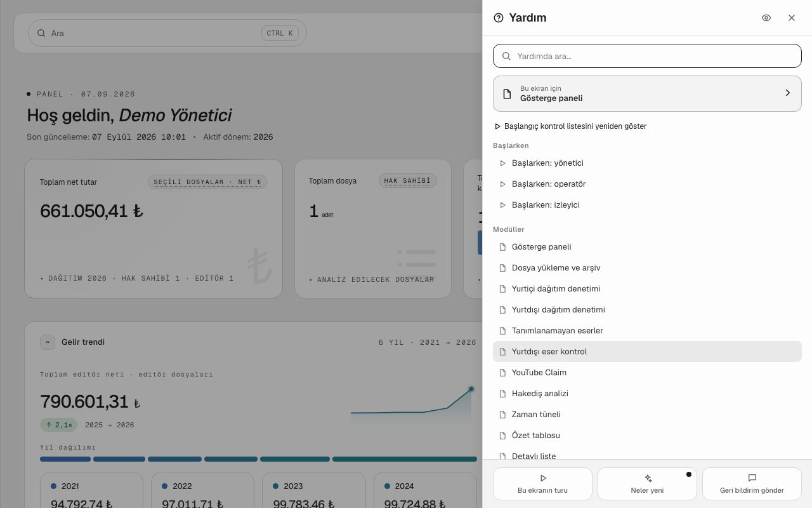The image size is (812, 508).
Task: Open Yurtdışı dağıtım denetimi help topic
Action: (647, 310)
